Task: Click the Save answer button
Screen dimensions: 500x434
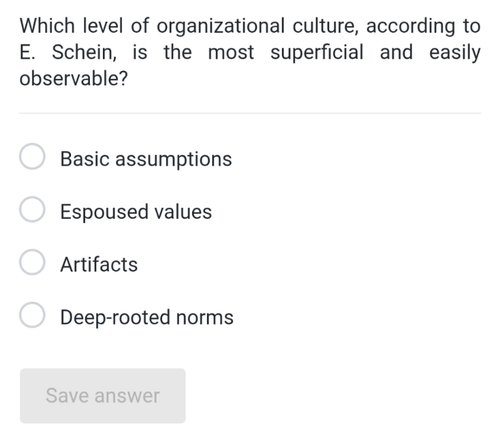Action: pyautogui.click(x=103, y=396)
